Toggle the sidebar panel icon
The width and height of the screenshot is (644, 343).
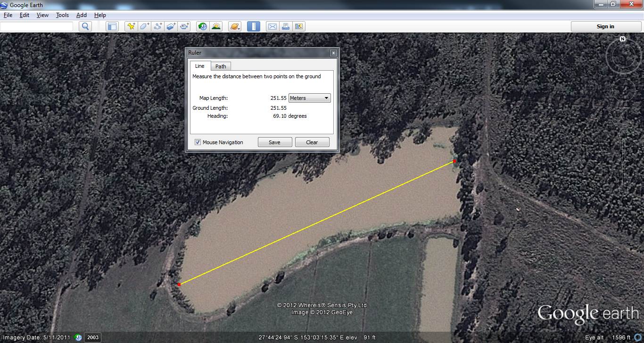[x=112, y=26]
